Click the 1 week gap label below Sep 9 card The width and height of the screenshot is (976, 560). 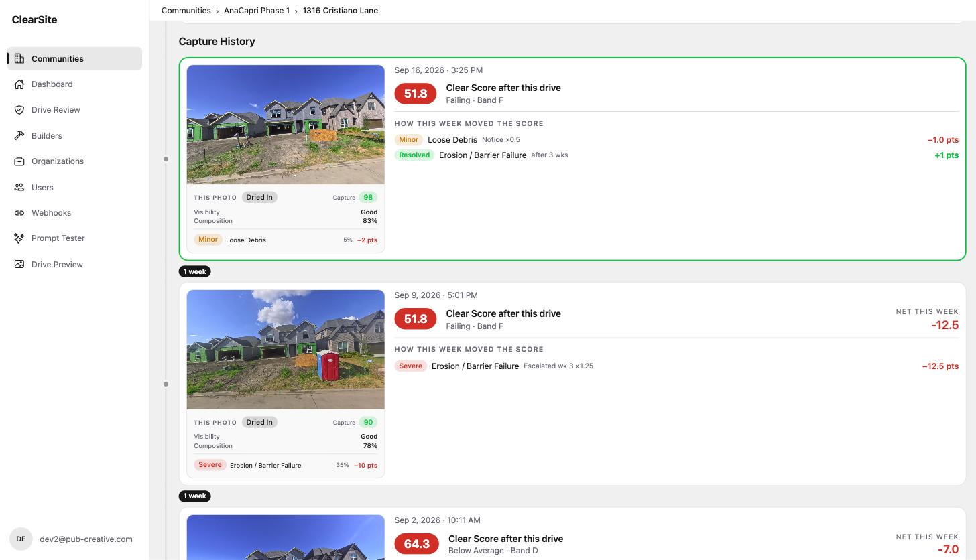195,496
